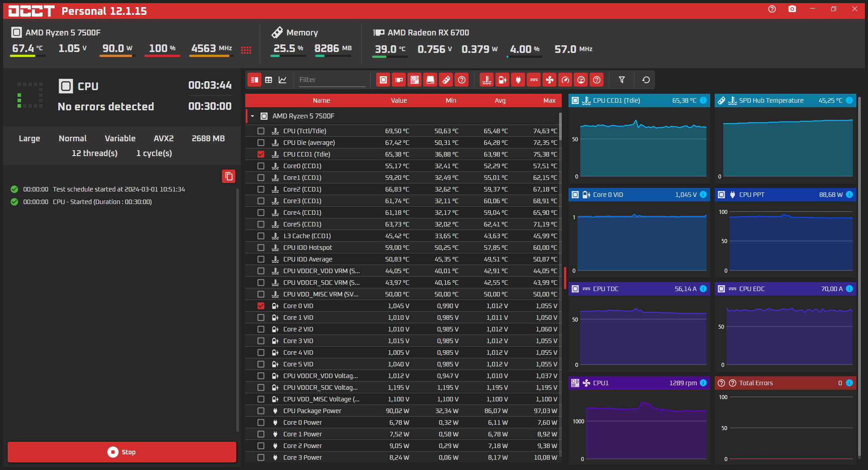Toggle the memory stick hardware filter icon
This screenshot has width=868, height=470.
click(x=446, y=80)
